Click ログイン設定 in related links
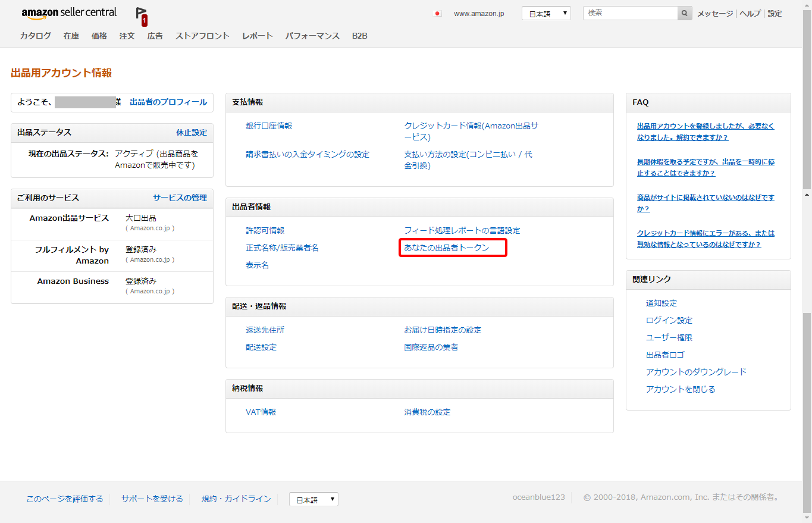Image resolution: width=812 pixels, height=523 pixels. click(669, 320)
